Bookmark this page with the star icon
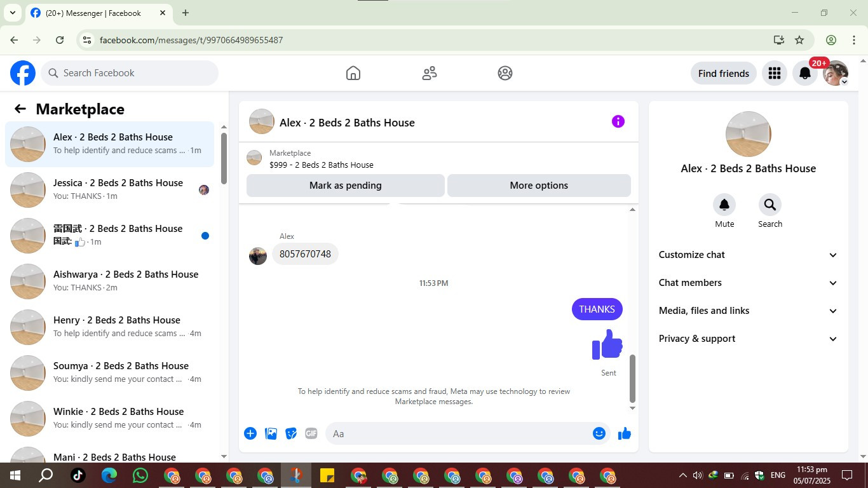868x488 pixels. pyautogui.click(x=799, y=40)
